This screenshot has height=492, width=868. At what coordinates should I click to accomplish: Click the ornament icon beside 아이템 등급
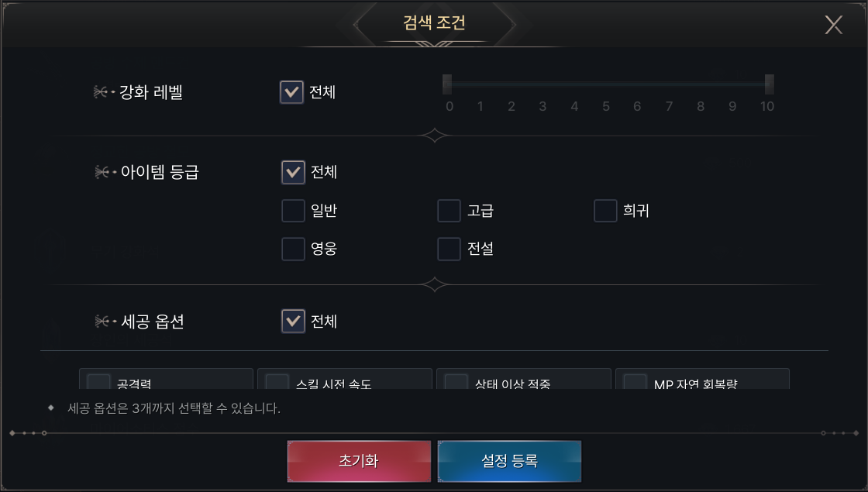(x=104, y=172)
